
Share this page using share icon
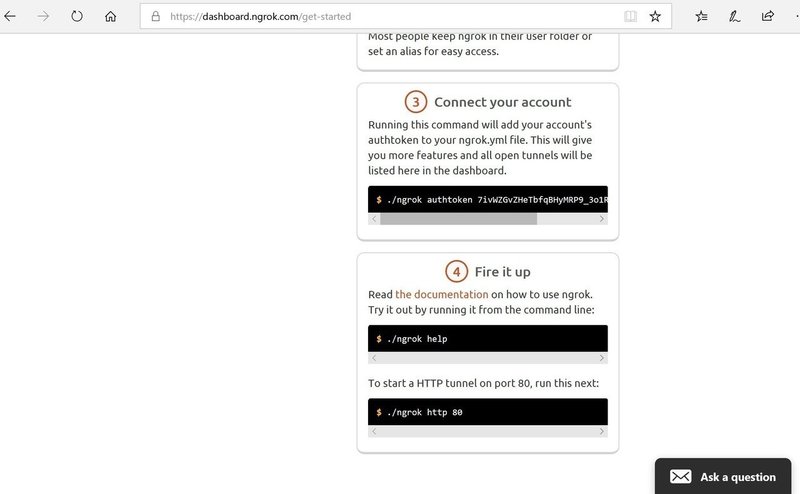tap(767, 16)
